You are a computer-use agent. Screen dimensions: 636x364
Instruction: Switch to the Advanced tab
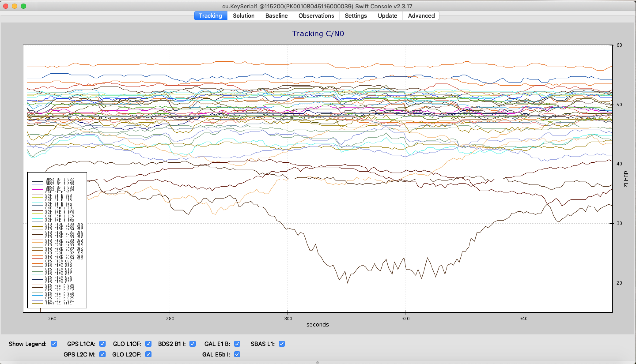pos(421,15)
